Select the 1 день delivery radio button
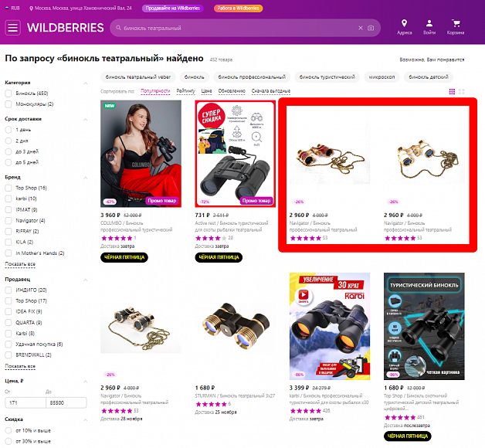 point(8,130)
